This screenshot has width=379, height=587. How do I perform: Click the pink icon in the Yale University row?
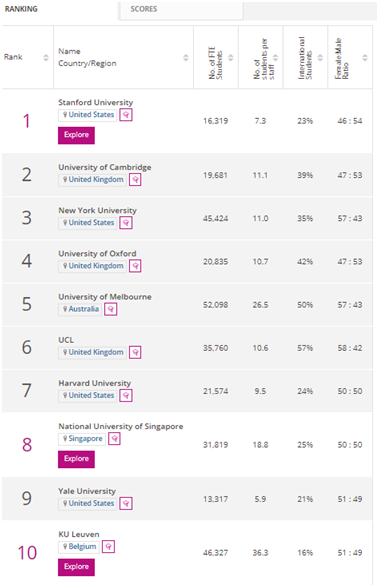126,504
